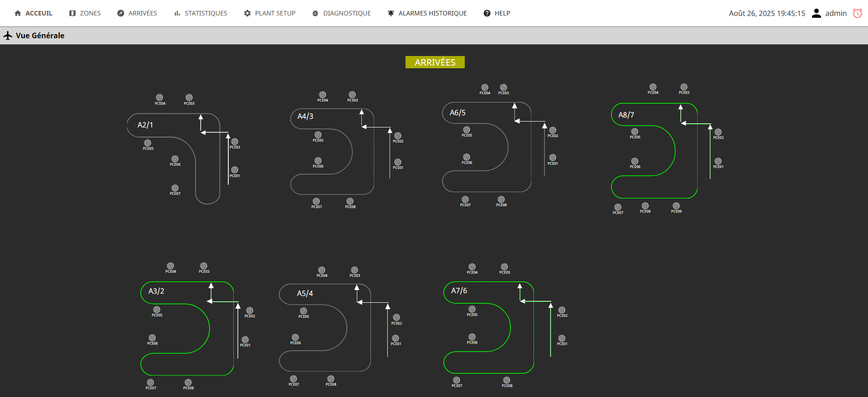Select carousel label A5/4

click(305, 293)
